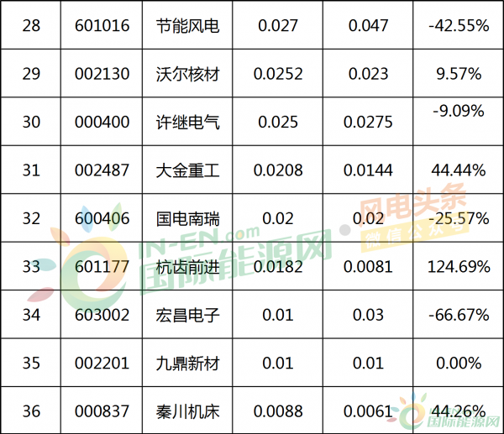504x434 pixels.
Task: Select rank number 29 cell
Action: coord(31,74)
